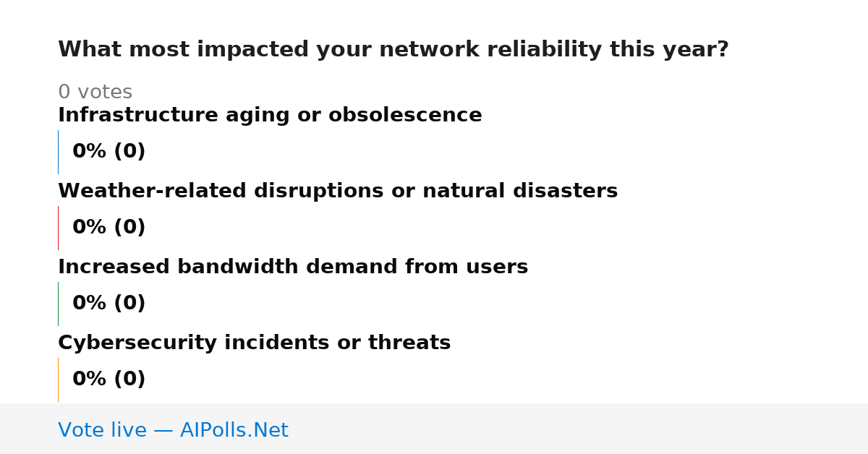Click the blue bar for Infrastructure aging

[x=58, y=152]
